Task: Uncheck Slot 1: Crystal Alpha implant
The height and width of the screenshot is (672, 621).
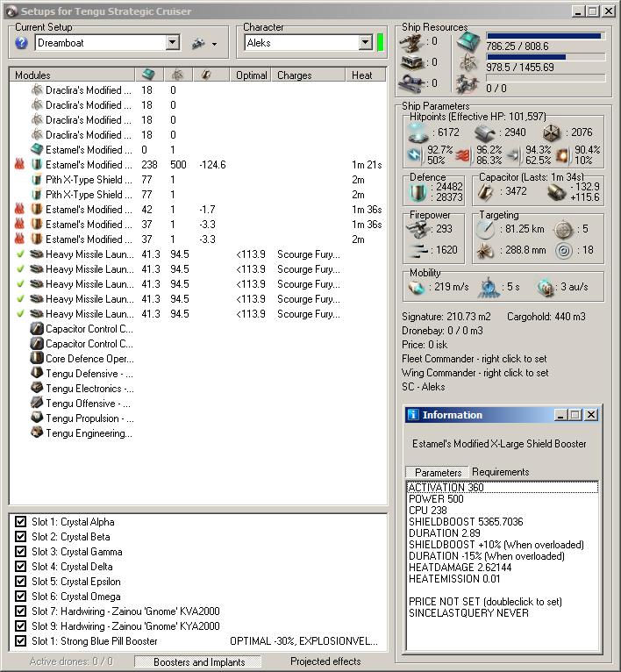Action: 20,522
